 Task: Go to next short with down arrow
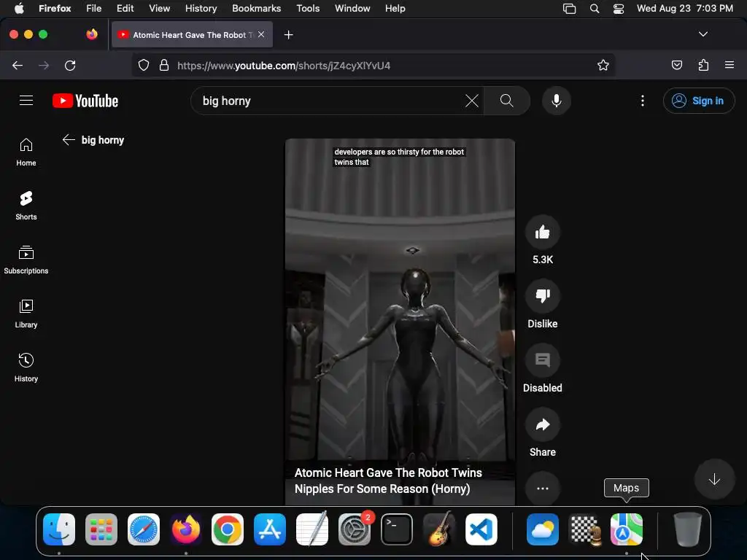point(714,479)
